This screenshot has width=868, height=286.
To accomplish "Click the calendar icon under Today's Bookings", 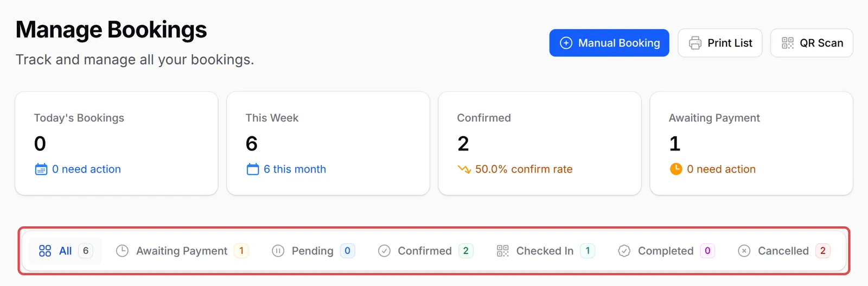I will click(x=41, y=169).
